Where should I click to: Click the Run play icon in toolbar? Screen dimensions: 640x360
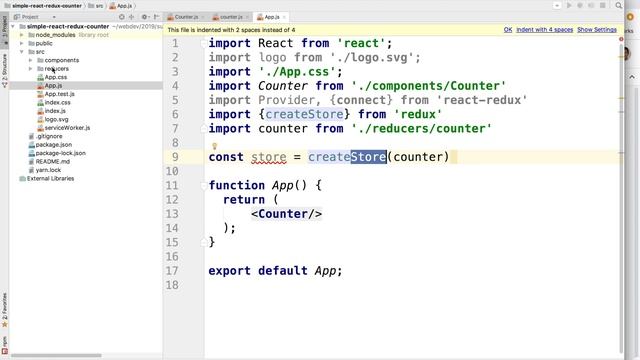(569, 5)
